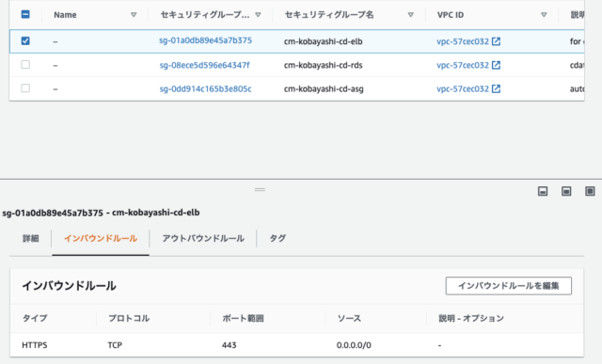
Task: Open the アウトバウンドルール tab
Action: pos(203,239)
